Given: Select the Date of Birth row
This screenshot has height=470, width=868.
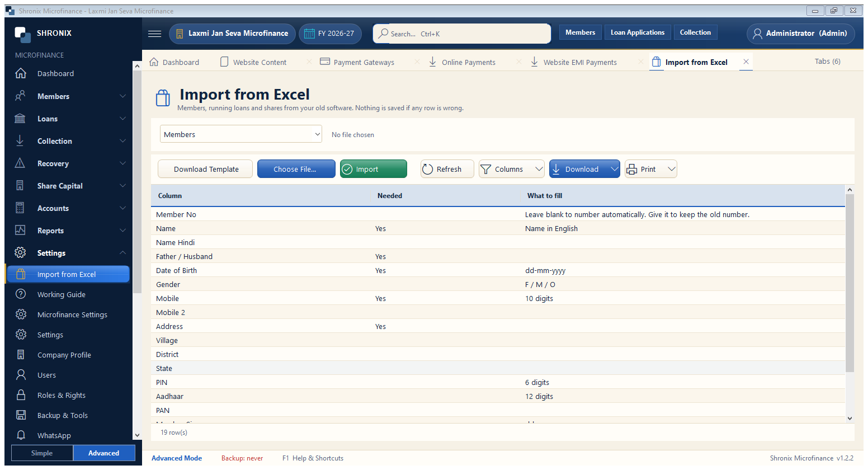Looking at the screenshot, I should coord(498,270).
